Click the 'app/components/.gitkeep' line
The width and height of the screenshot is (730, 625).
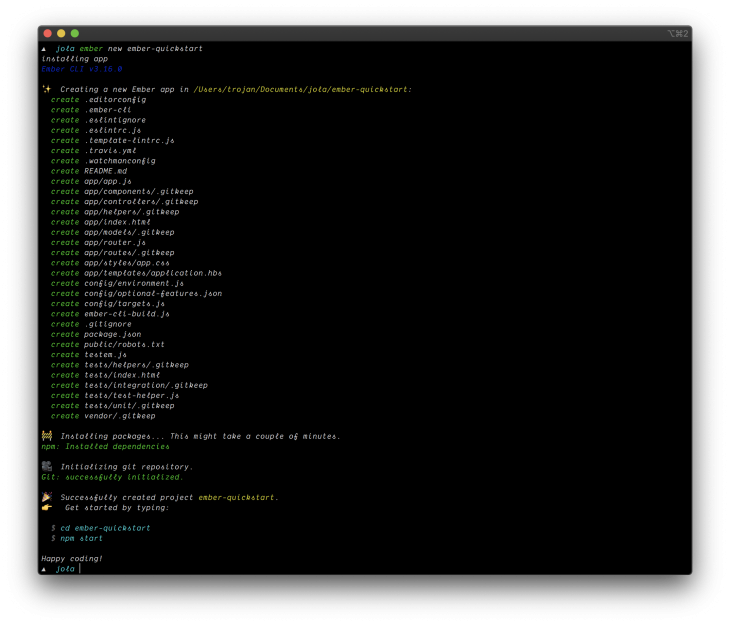click(x=122, y=191)
